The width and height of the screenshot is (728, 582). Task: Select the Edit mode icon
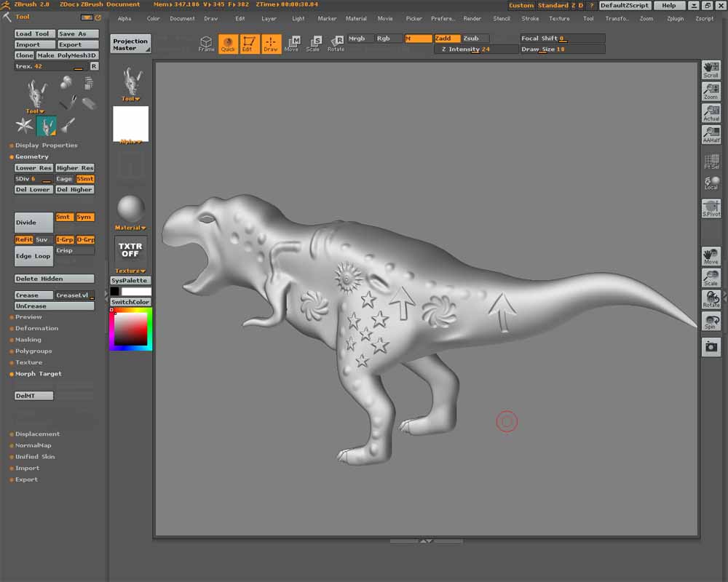pos(249,44)
